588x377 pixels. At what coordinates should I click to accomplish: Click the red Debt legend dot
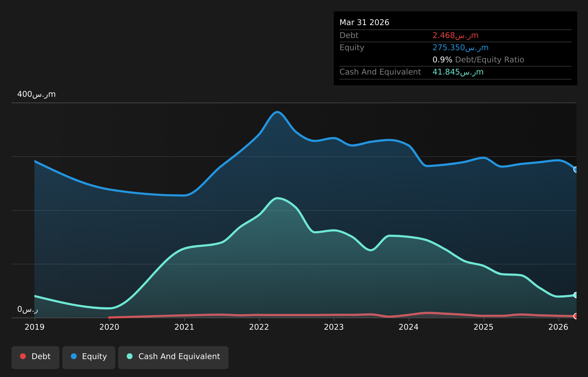click(x=23, y=356)
